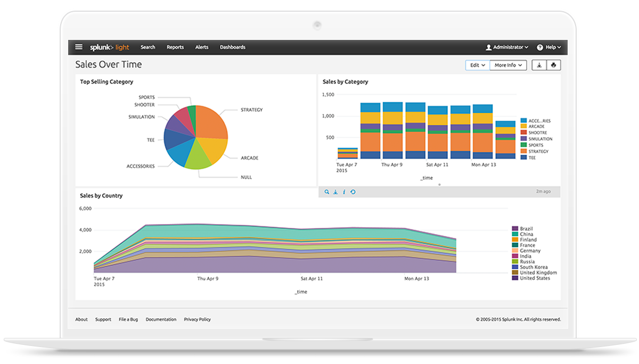This screenshot has width=639, height=364.
Task: Click the panel refresh icon
Action: pyautogui.click(x=353, y=192)
